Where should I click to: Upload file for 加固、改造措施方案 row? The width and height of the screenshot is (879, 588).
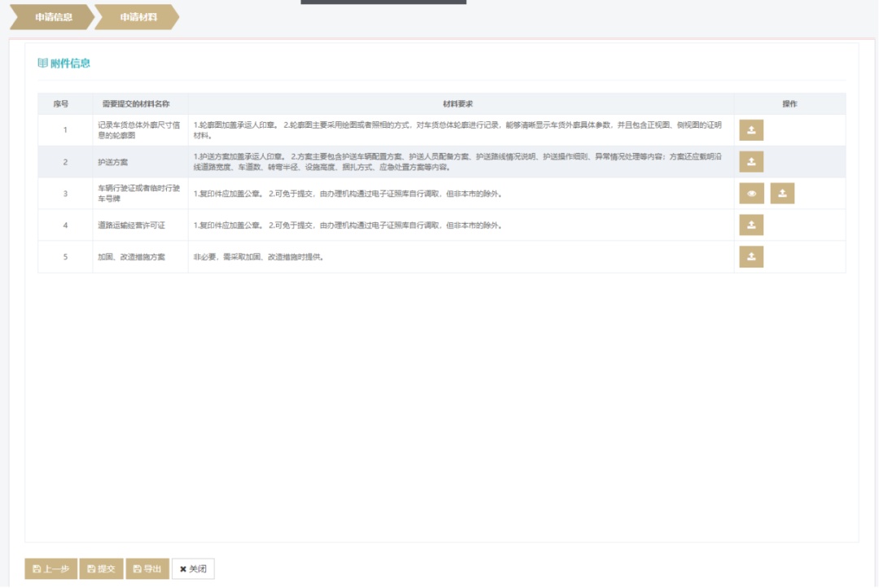tap(750, 257)
